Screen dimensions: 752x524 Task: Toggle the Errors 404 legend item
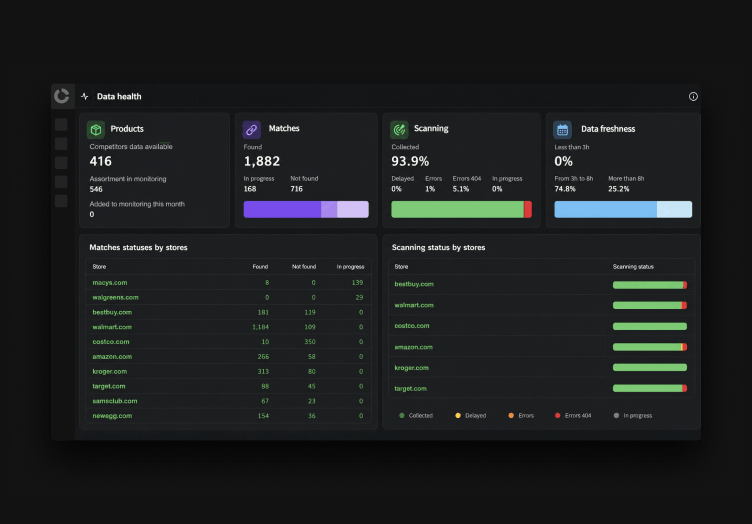[x=573, y=416]
